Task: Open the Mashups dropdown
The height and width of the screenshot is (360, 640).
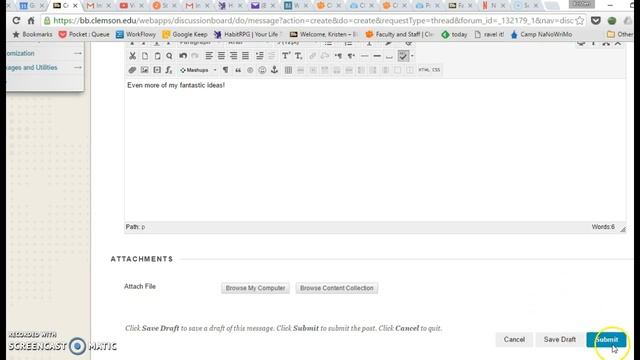Action: (x=198, y=70)
